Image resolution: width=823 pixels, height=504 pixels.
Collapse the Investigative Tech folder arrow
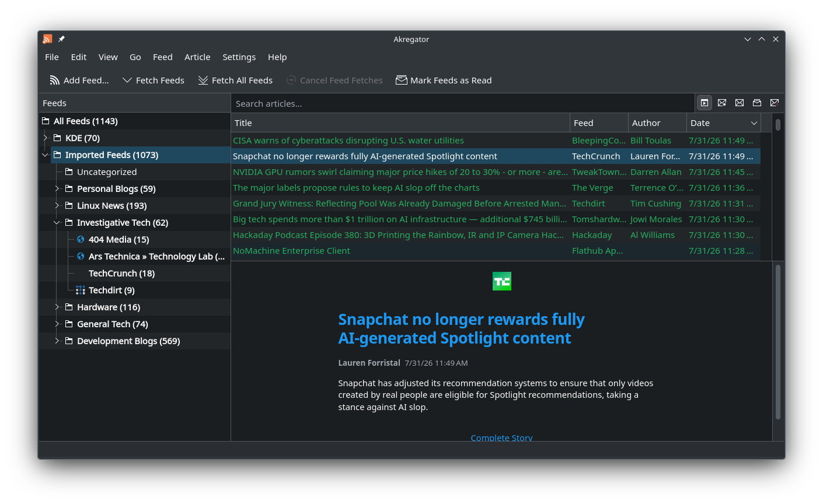[57, 222]
